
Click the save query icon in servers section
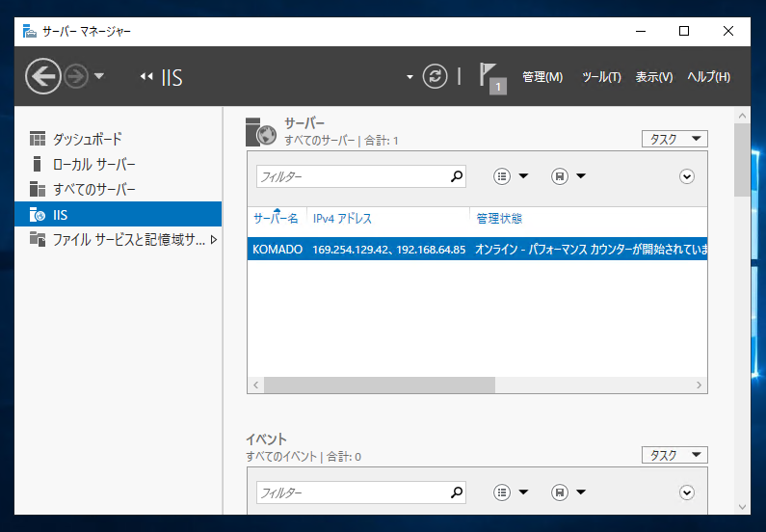point(560,176)
